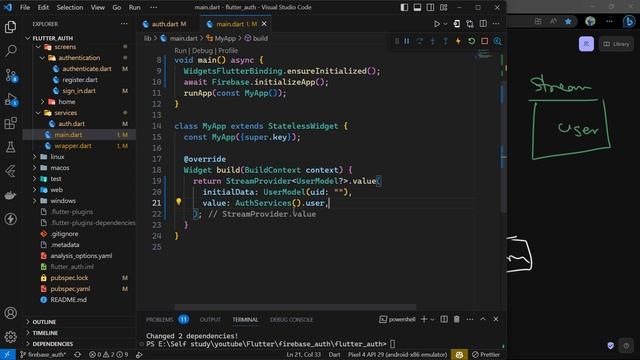Image resolution: width=640 pixels, height=360 pixels.
Task: Restart the debug session
Action: [x=471, y=41]
